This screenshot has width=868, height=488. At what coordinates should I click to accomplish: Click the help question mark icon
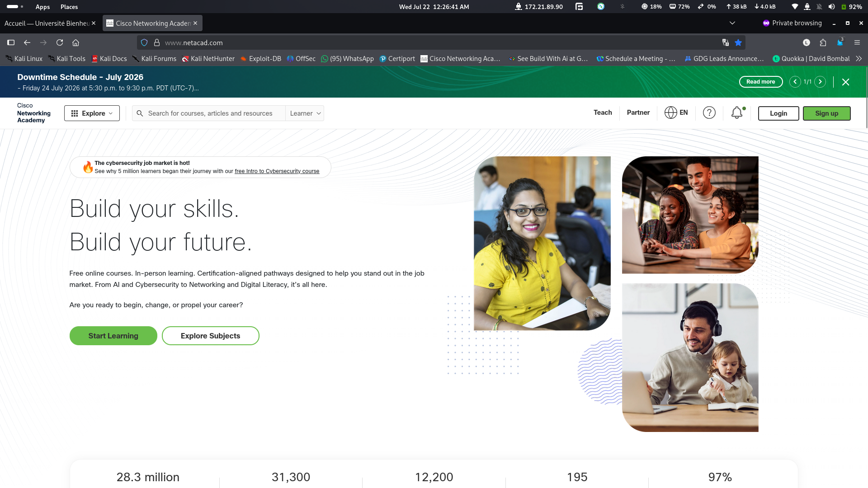(x=709, y=113)
